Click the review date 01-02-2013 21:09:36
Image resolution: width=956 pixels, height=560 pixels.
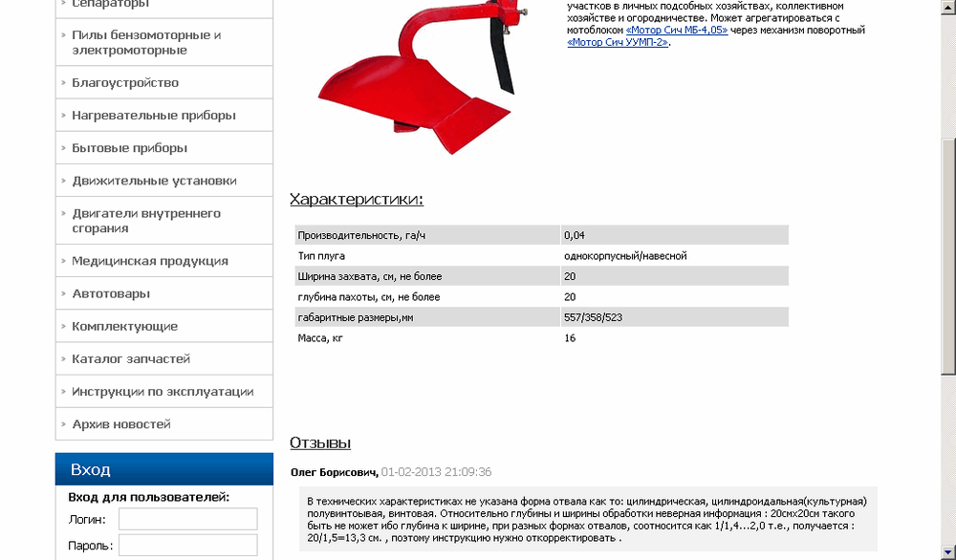click(x=437, y=472)
